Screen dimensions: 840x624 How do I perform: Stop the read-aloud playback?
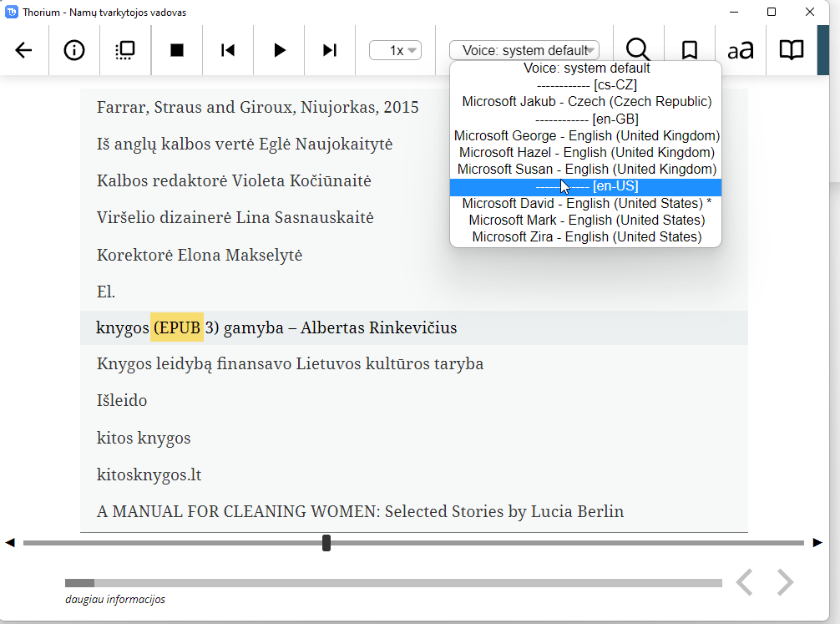pyautogui.click(x=176, y=50)
